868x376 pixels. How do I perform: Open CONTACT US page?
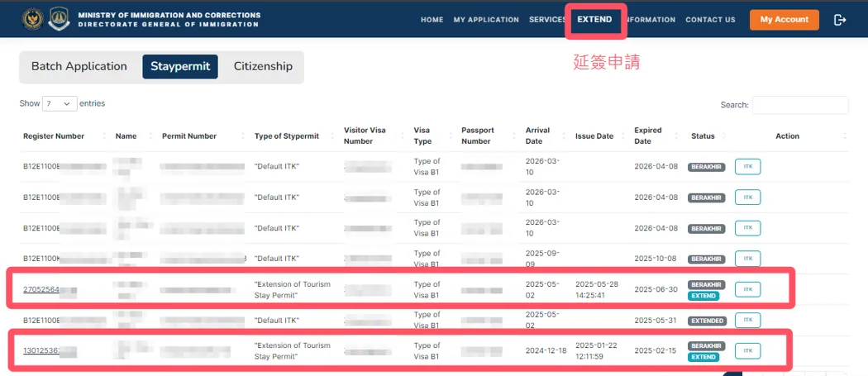(710, 19)
